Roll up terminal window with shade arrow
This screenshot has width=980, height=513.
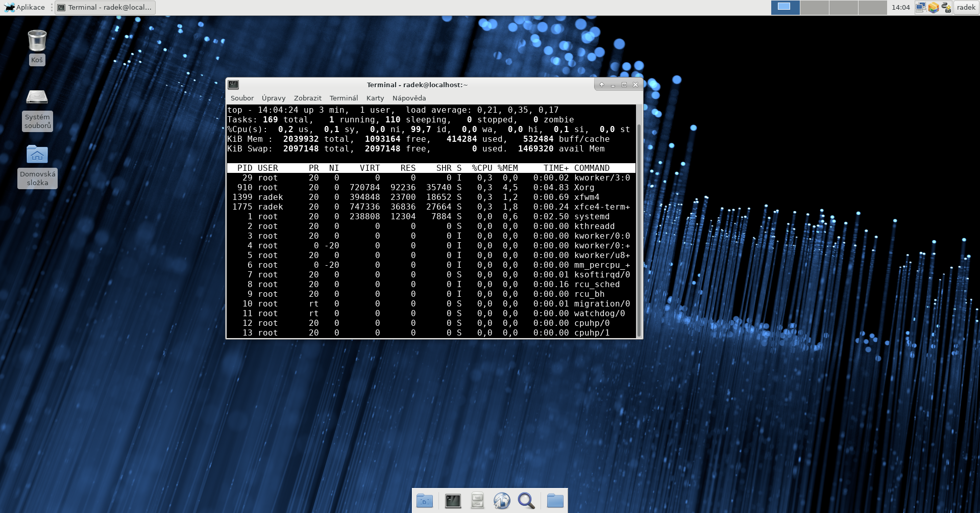pos(602,85)
